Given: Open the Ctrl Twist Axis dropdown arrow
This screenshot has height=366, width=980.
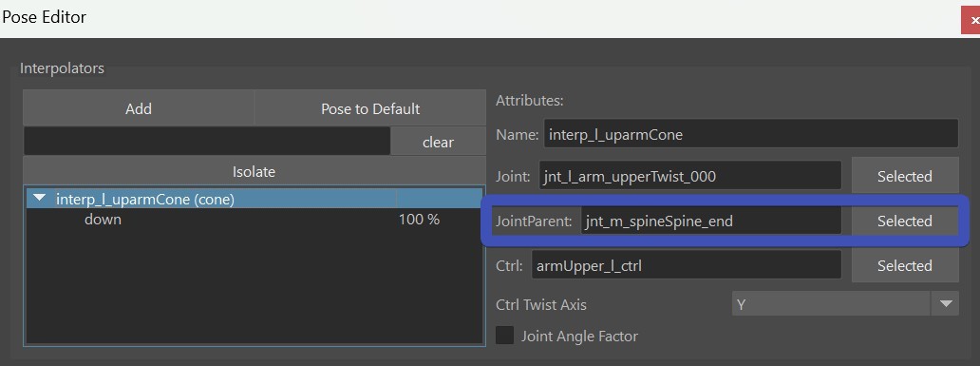Looking at the screenshot, I should 945,304.
